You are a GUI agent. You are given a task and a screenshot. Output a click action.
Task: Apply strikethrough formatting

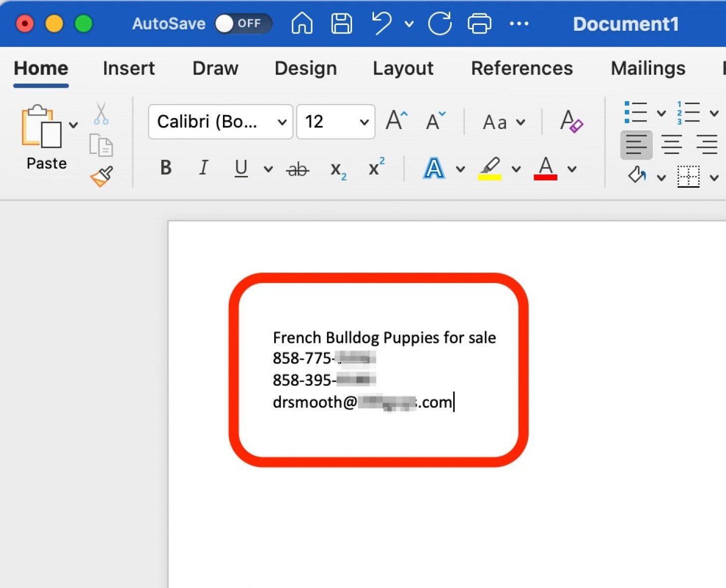point(298,169)
